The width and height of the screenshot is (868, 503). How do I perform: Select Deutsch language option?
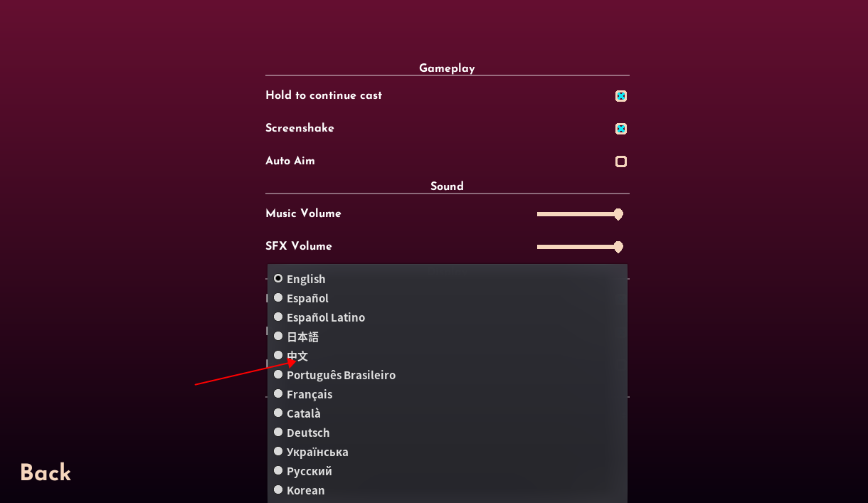click(307, 433)
